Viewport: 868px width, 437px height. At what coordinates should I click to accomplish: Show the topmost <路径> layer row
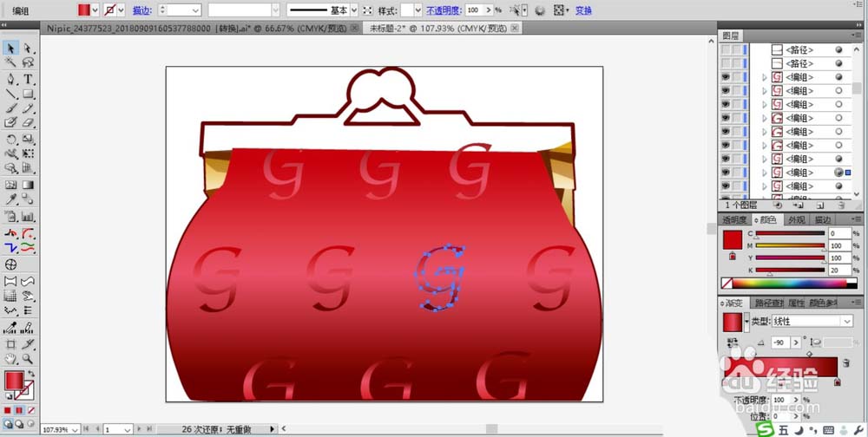point(725,49)
